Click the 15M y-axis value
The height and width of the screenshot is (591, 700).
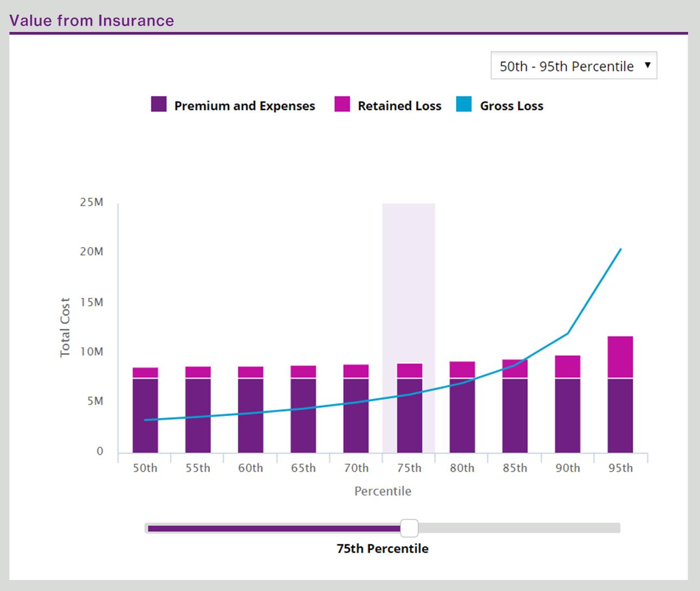tap(91, 302)
